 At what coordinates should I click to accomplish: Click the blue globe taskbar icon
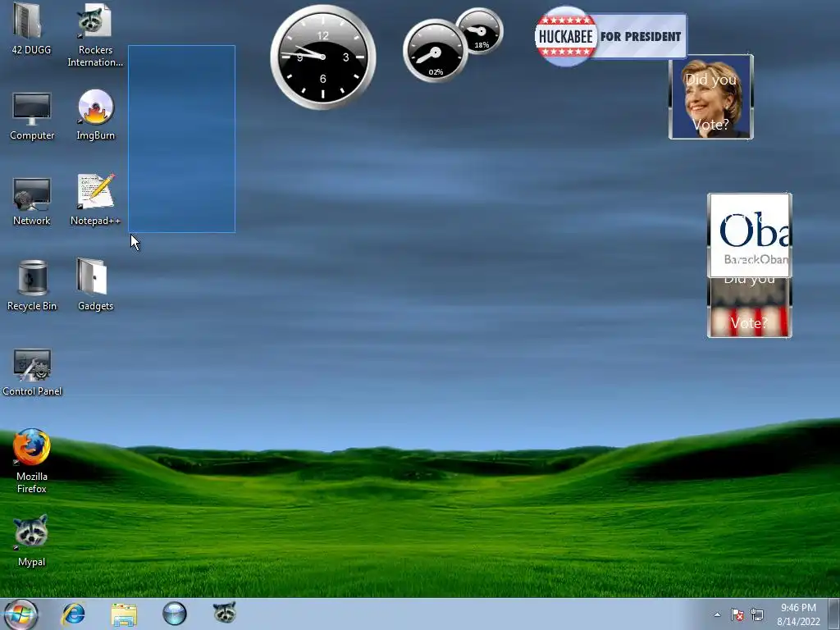coord(175,614)
